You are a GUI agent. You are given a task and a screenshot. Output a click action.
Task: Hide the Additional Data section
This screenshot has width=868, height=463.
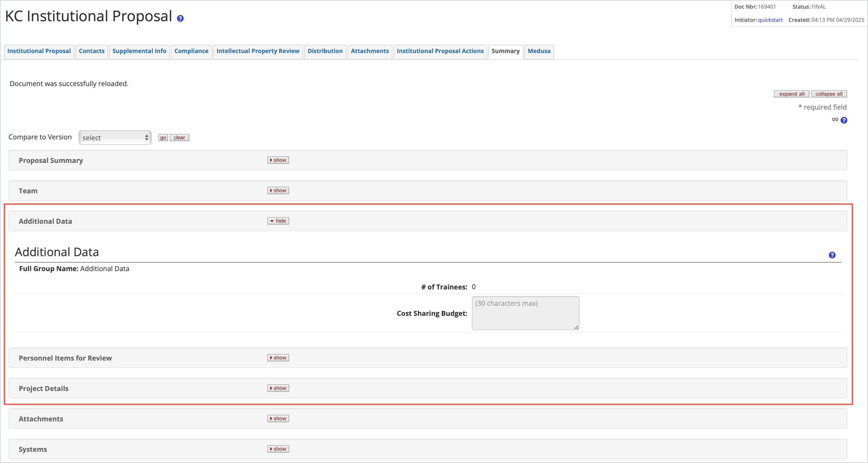point(278,221)
